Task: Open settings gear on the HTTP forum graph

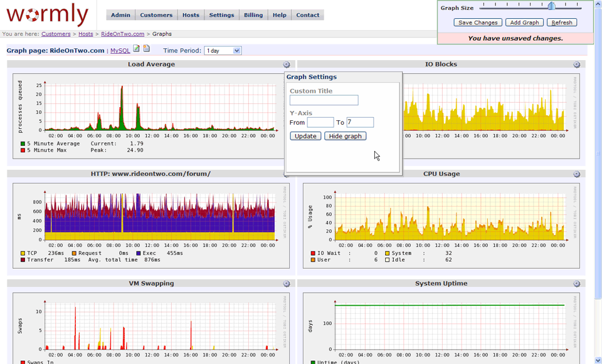Action: coord(286,174)
